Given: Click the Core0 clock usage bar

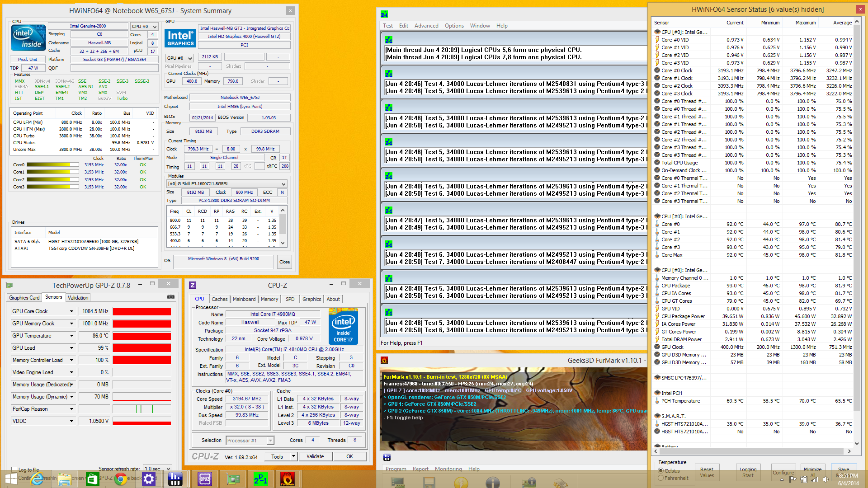Looking at the screenshot, I should (53, 165).
